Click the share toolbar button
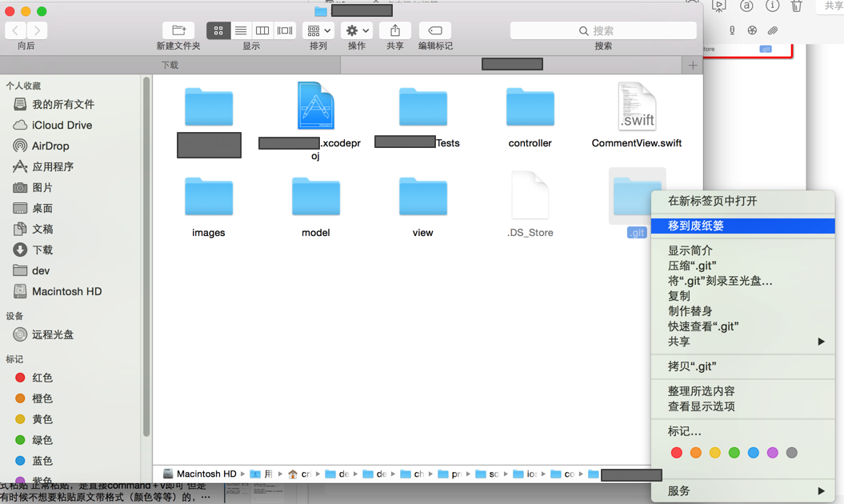 tap(395, 30)
